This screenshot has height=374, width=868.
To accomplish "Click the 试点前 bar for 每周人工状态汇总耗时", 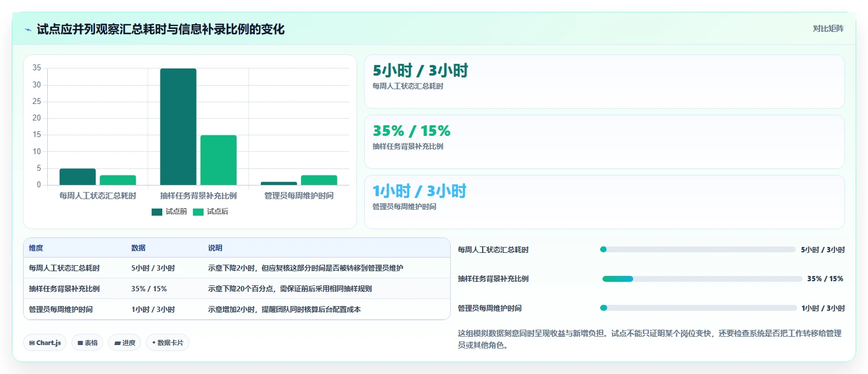I will [78, 177].
